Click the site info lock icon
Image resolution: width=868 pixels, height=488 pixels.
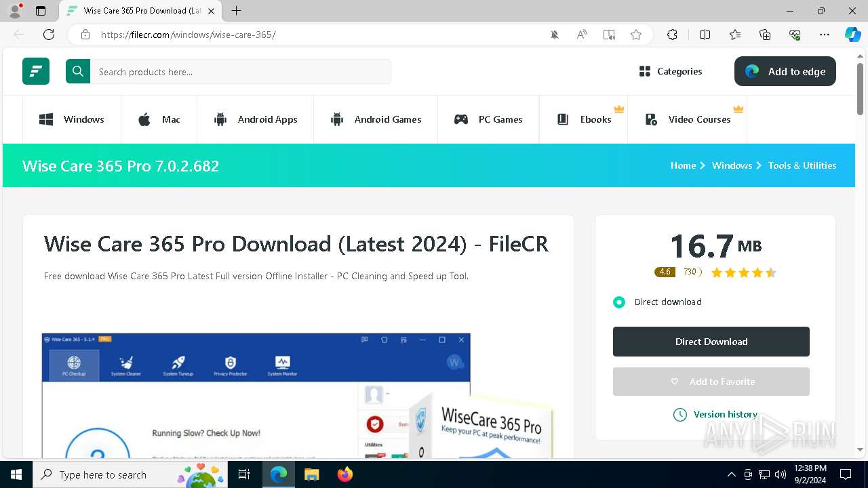click(x=85, y=35)
